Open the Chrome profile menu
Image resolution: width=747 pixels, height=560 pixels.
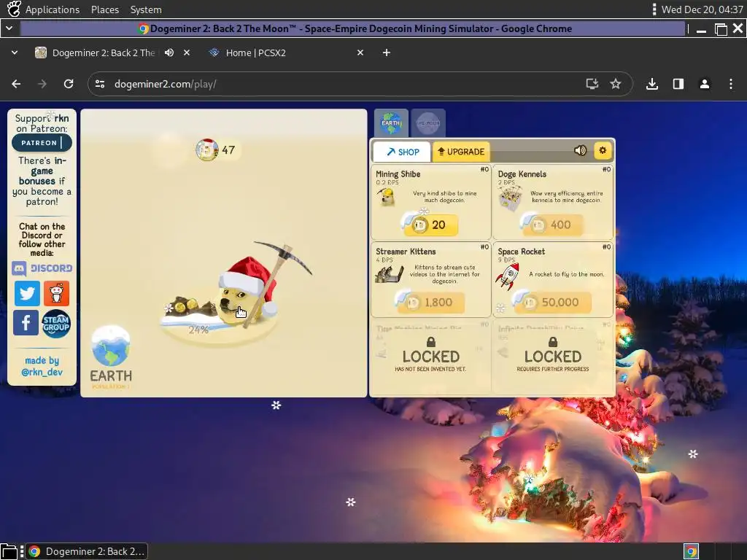(x=705, y=85)
